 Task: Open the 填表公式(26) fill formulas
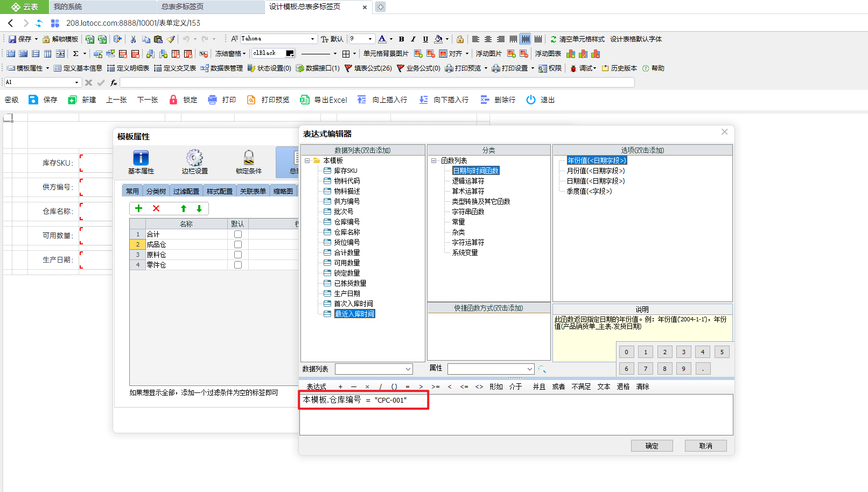[368, 68]
